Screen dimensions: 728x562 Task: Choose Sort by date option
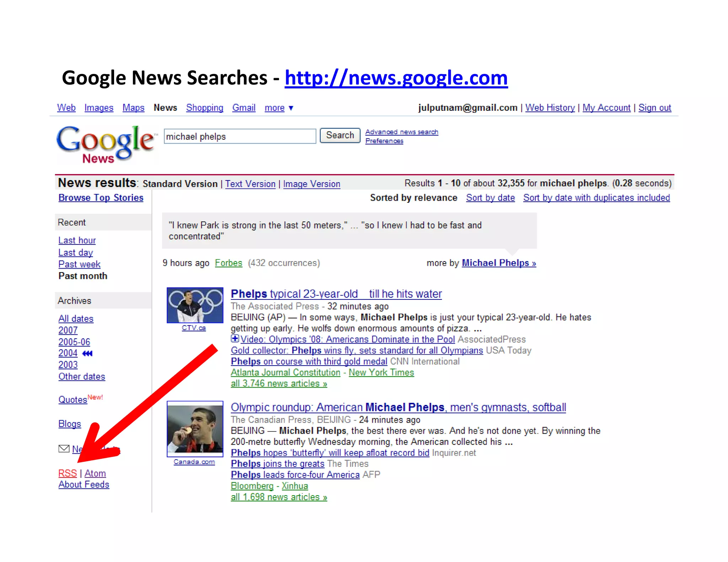click(491, 198)
